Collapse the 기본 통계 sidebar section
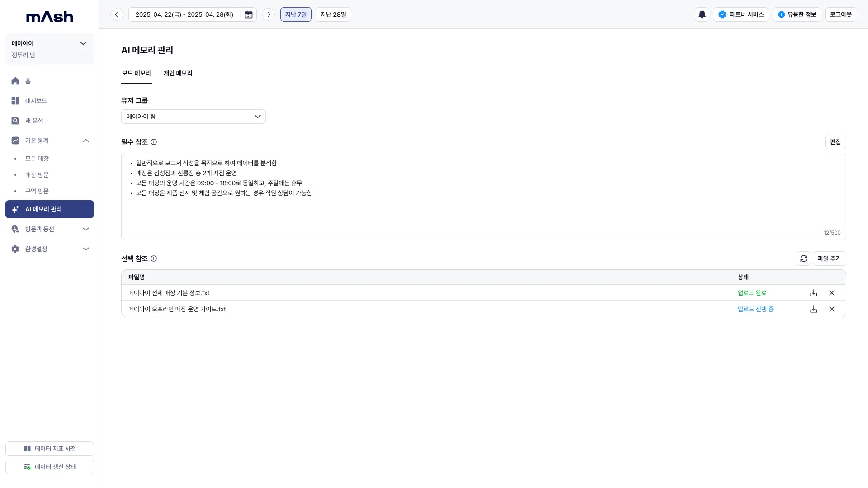Image resolution: width=868 pixels, height=488 pixels. 86,141
